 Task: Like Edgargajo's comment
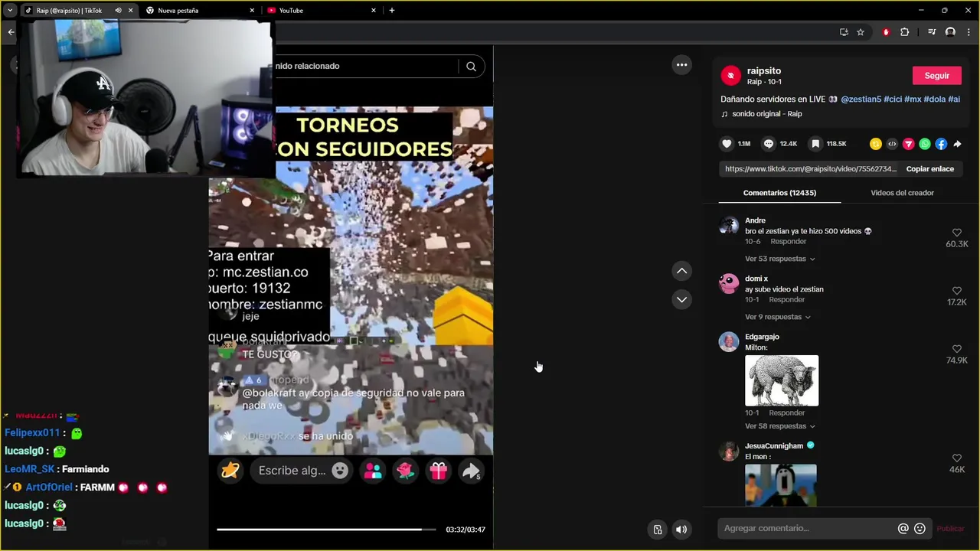[956, 349]
